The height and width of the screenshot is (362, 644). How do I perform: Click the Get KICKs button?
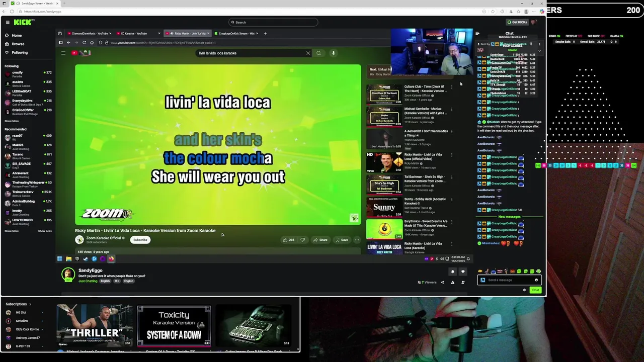pos(517,22)
